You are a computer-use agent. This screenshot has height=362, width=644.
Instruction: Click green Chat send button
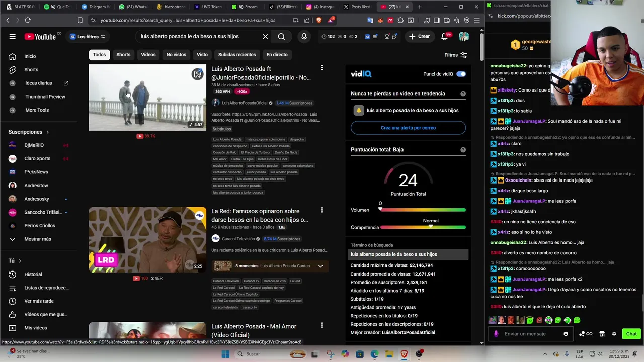click(631, 334)
